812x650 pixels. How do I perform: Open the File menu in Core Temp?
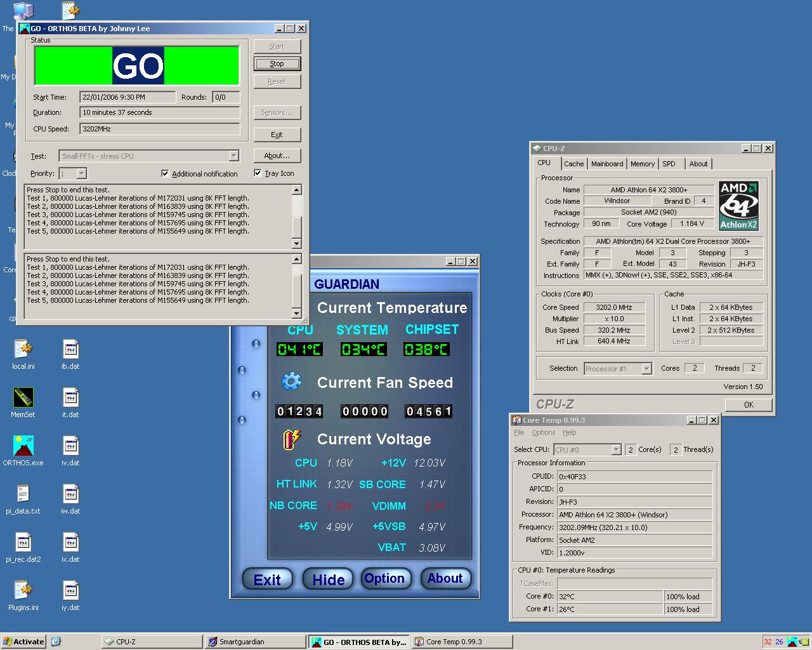click(x=519, y=432)
